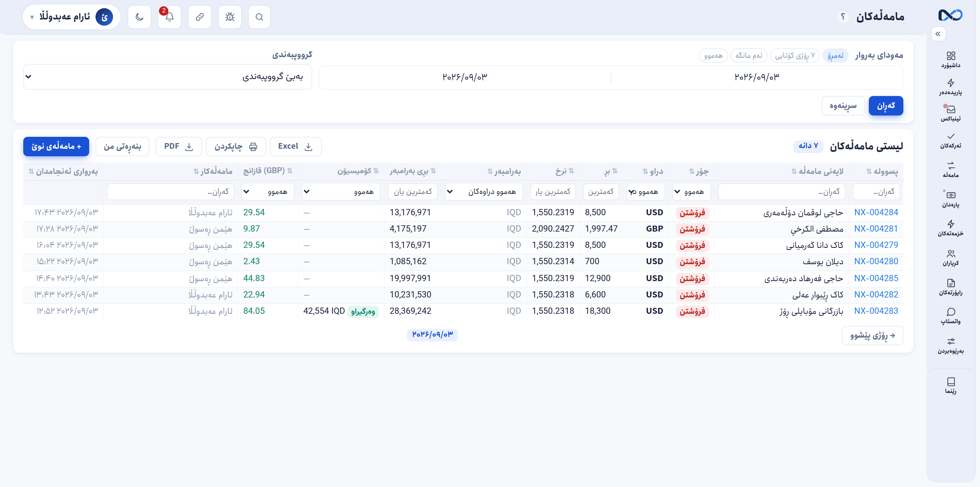Open the ئارام عەبدوڵڵا user menu

point(71,17)
